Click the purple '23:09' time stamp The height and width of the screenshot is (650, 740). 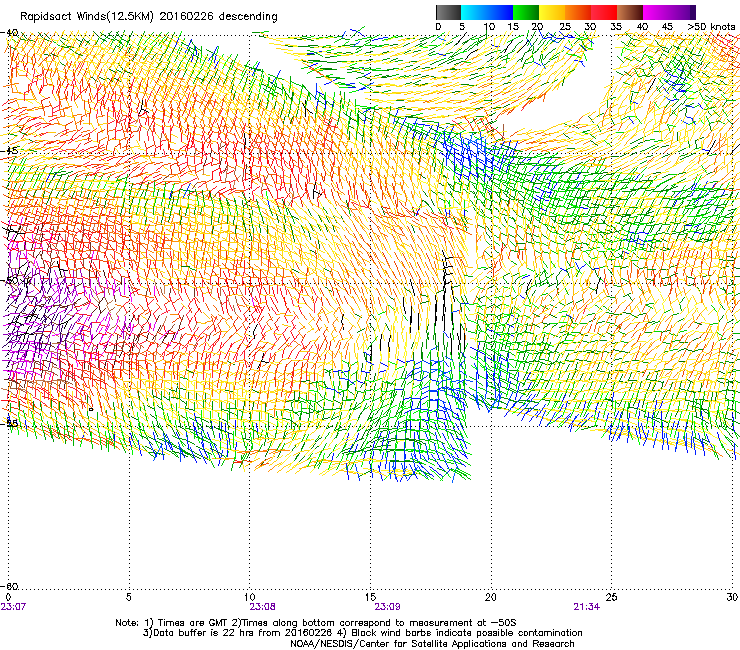pyautogui.click(x=387, y=607)
